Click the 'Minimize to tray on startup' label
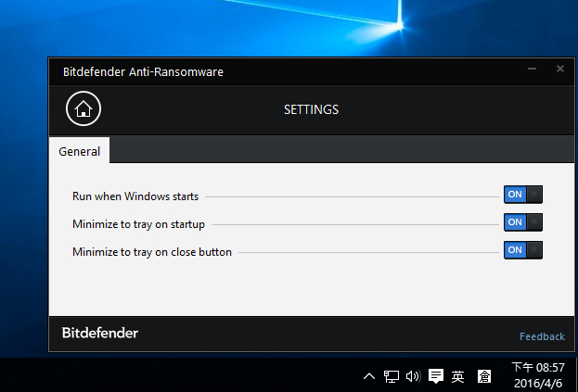 (138, 224)
